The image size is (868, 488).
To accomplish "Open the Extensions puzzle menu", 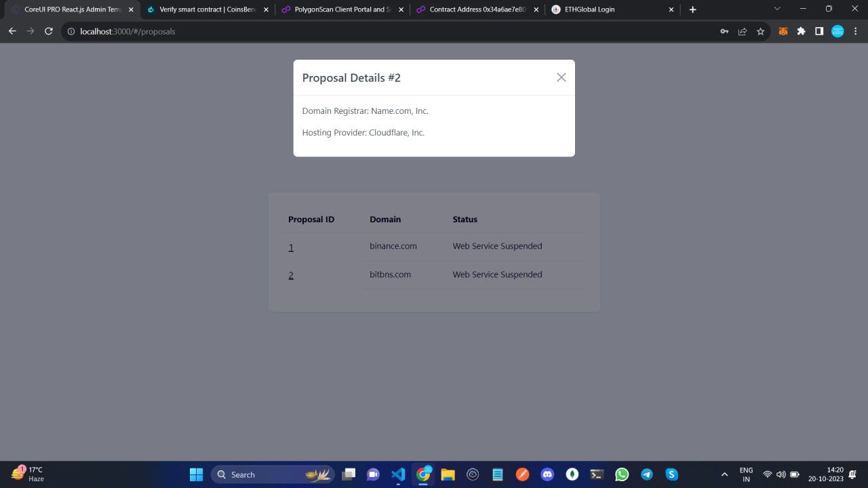I will (802, 31).
